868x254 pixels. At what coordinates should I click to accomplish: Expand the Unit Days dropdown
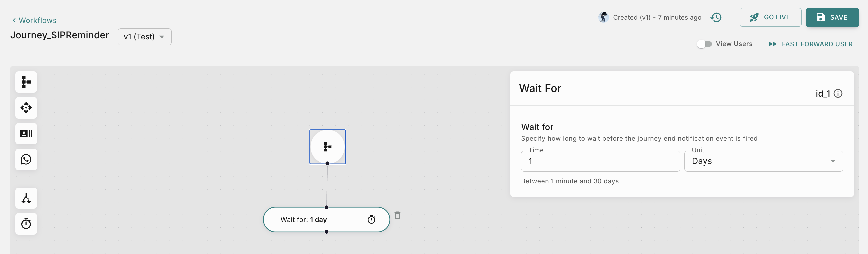click(764, 161)
